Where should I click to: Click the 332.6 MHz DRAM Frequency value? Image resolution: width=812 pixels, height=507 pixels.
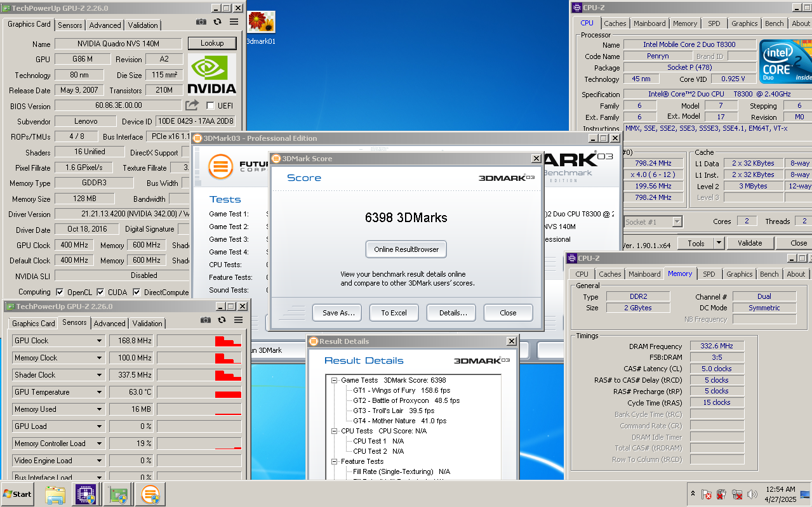pos(717,346)
